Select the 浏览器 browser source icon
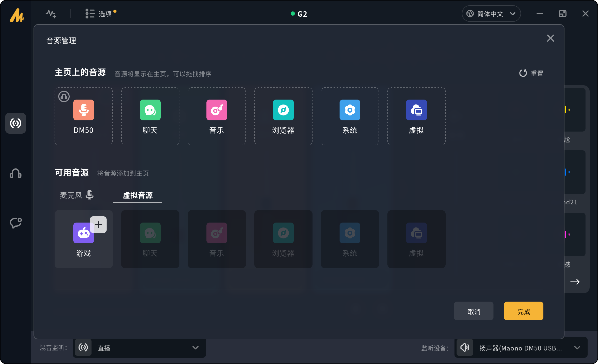The width and height of the screenshot is (598, 364). pyautogui.click(x=283, y=110)
